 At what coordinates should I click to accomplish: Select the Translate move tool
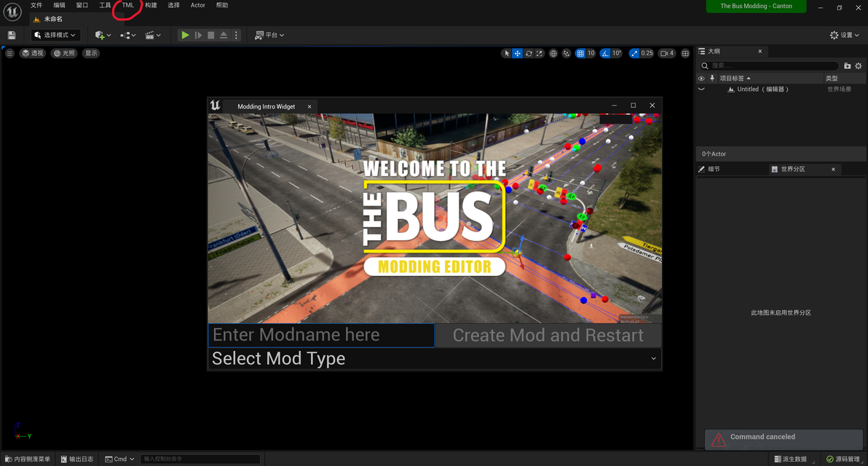tap(517, 53)
